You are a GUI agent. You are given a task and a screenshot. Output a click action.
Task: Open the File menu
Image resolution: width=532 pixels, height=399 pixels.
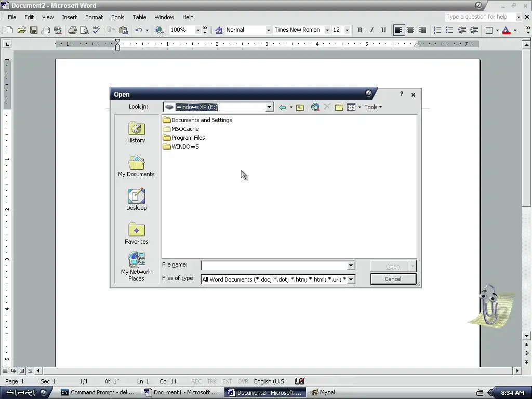coord(12,17)
